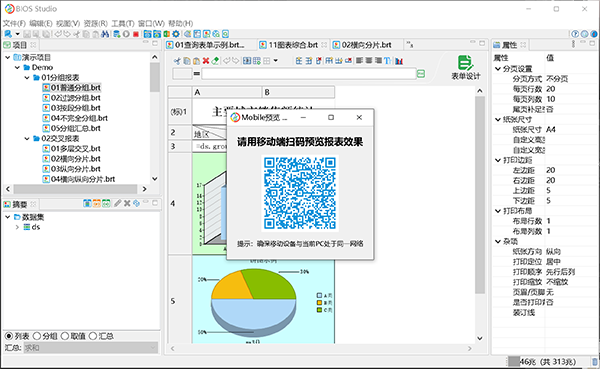Image resolution: width=600 pixels, height=369 pixels.
Task: Click the red X delete icon in report toolbar
Action: [206, 61]
